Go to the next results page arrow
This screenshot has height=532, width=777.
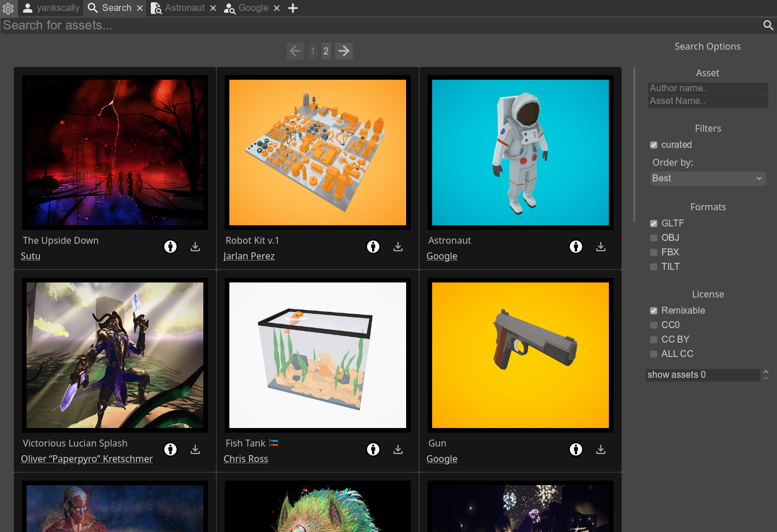point(344,51)
